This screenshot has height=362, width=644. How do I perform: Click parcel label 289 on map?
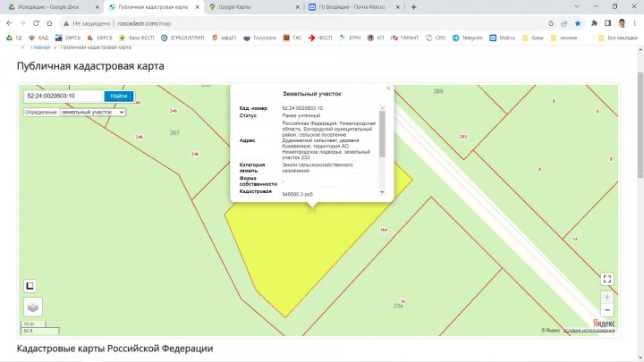[x=438, y=91]
